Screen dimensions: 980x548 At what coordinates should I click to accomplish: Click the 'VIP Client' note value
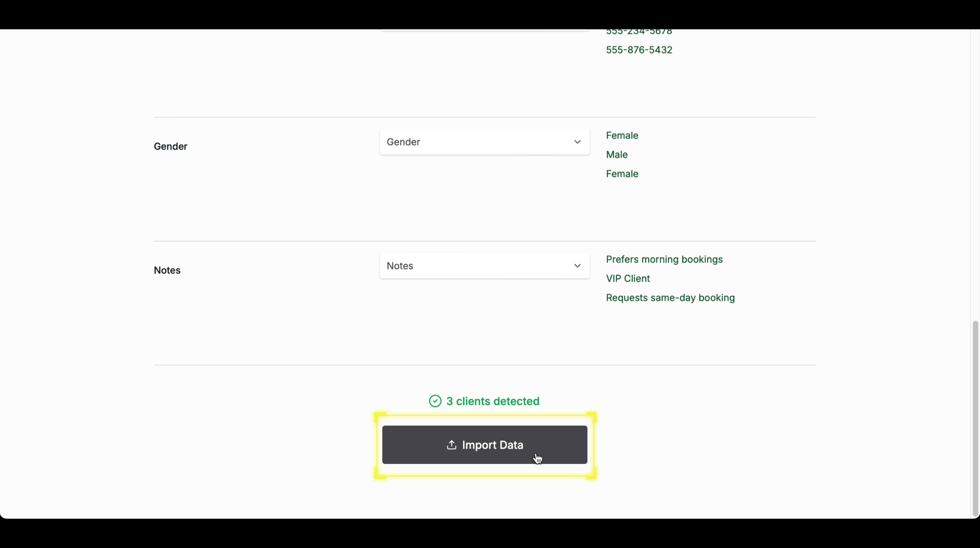tap(628, 278)
